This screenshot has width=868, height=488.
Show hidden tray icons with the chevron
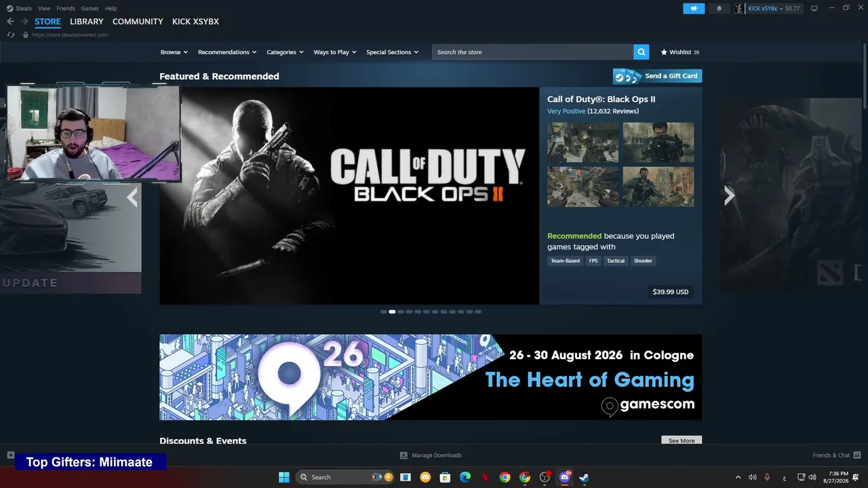(738, 477)
